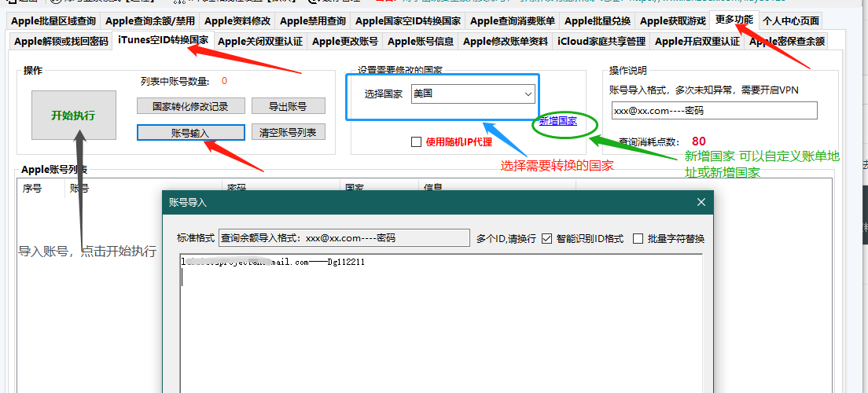868x393 pixels.
Task: Switch to Apple查询消费账单 tab
Action: 513,21
